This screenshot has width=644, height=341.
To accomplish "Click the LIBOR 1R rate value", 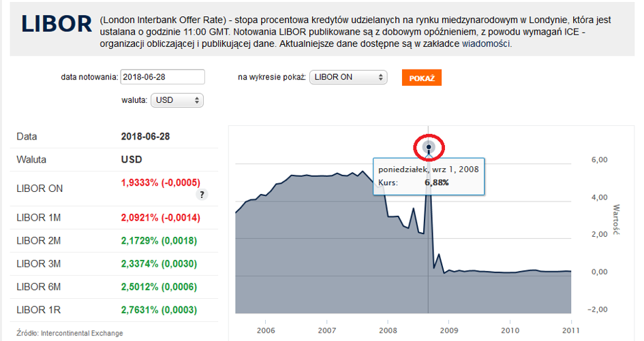I will point(160,310).
